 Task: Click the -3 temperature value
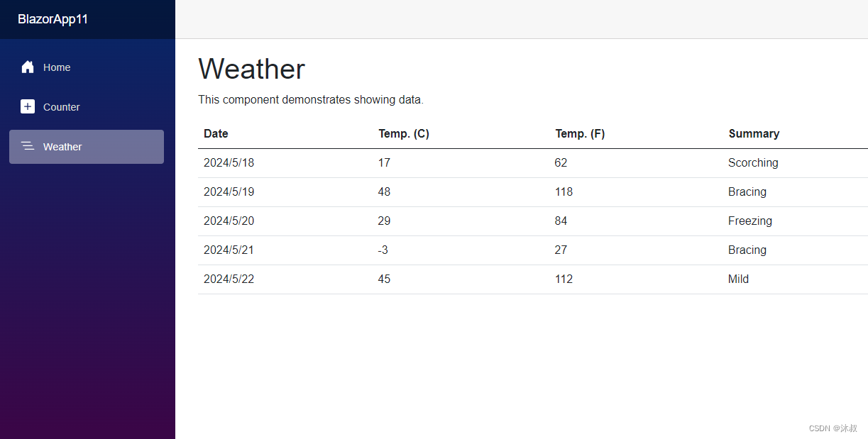pyautogui.click(x=383, y=250)
